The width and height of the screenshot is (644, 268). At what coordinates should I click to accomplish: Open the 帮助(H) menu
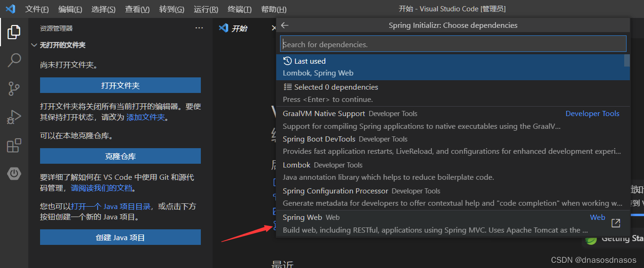(x=273, y=9)
